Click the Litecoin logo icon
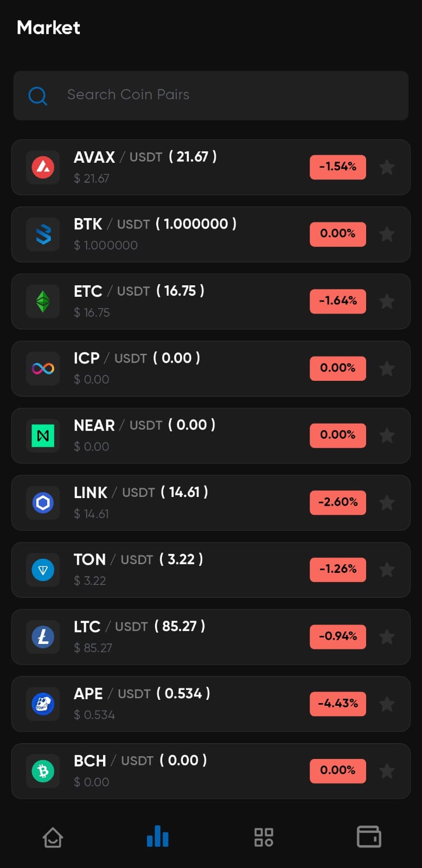This screenshot has width=422, height=868. 43,637
